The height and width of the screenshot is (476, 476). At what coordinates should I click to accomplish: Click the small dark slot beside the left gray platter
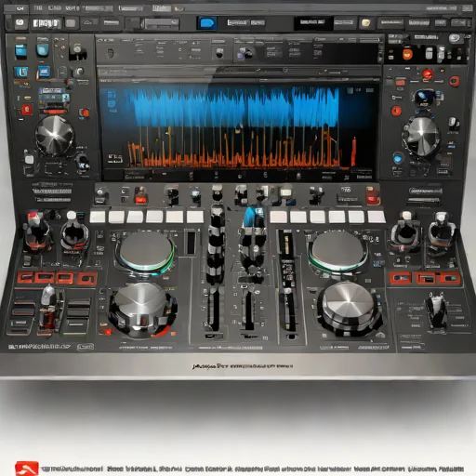[192, 244]
